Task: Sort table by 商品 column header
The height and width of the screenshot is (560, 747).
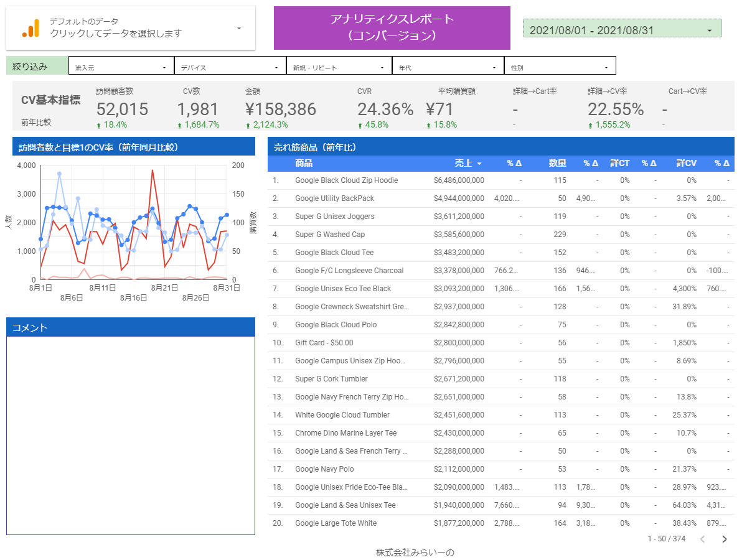Action: coord(304,164)
